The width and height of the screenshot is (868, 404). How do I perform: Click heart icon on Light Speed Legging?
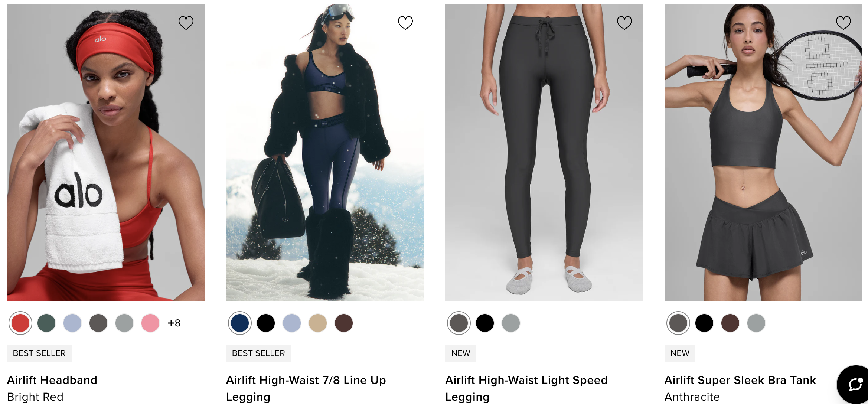[x=624, y=23]
